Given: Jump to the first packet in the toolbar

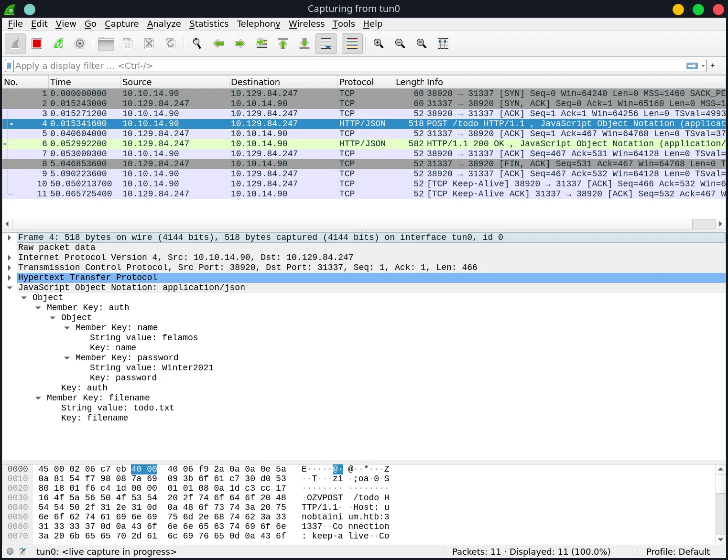Looking at the screenshot, I should coord(283,43).
